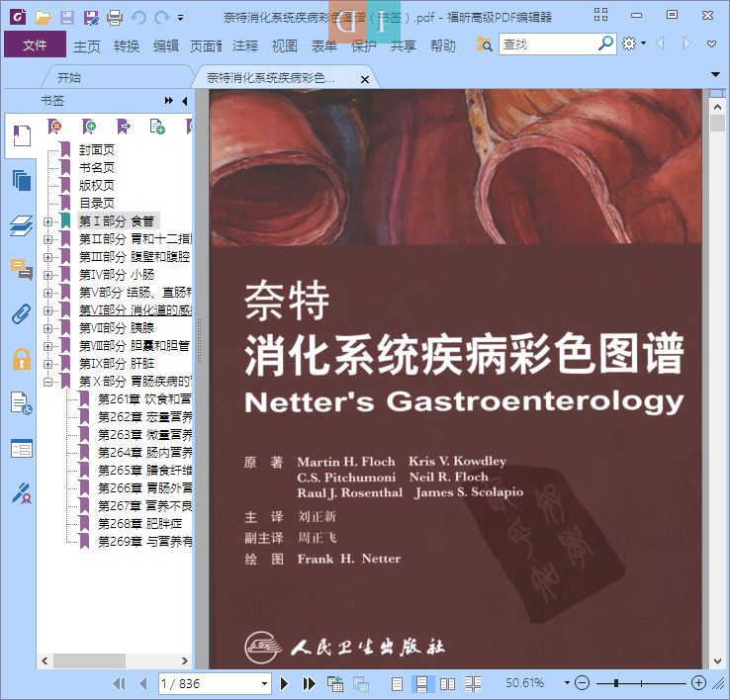The width and height of the screenshot is (730, 700).
Task: Switch to the 视图 ribbon tab
Action: pyautogui.click(x=285, y=46)
